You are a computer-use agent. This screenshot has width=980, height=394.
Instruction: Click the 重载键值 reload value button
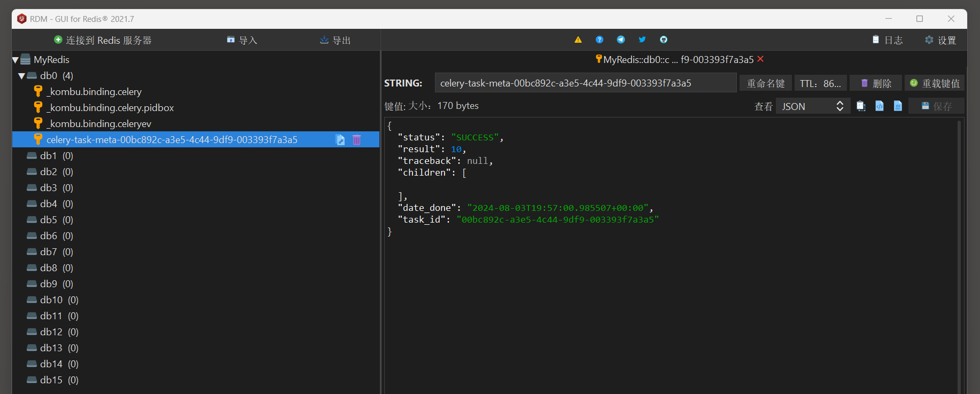coord(935,83)
